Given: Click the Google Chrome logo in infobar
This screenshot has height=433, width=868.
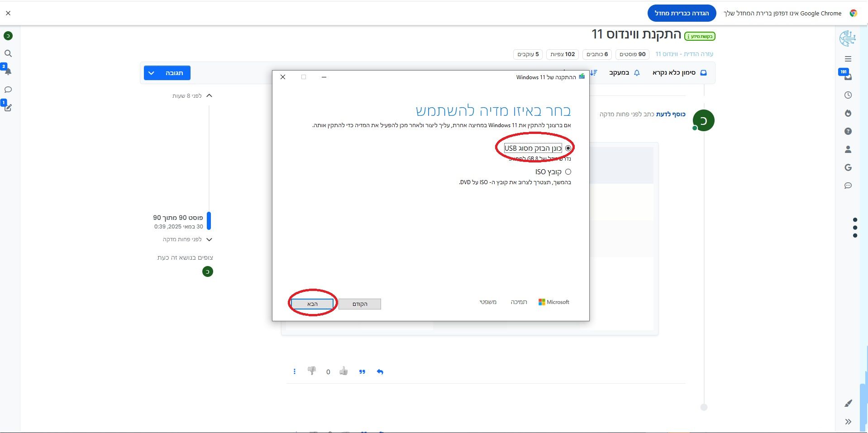Looking at the screenshot, I should pyautogui.click(x=853, y=13).
